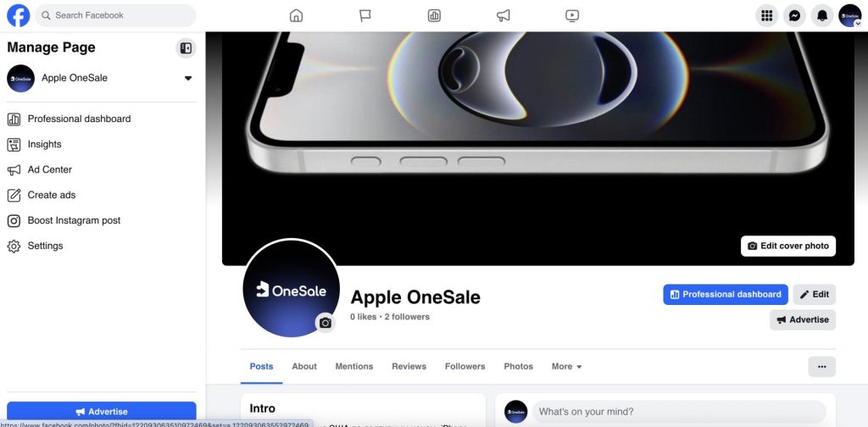Open account menu from profile avatar
868x427 pixels.
[x=849, y=15]
